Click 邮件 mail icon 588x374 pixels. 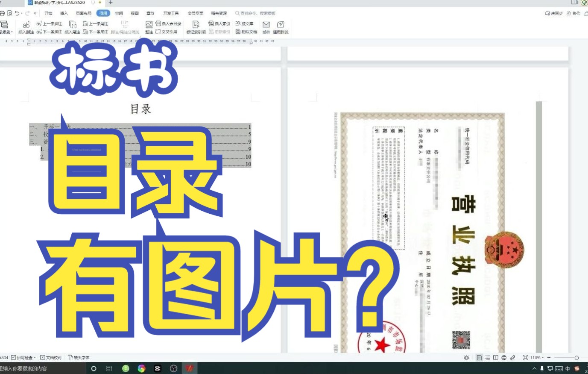point(266,28)
